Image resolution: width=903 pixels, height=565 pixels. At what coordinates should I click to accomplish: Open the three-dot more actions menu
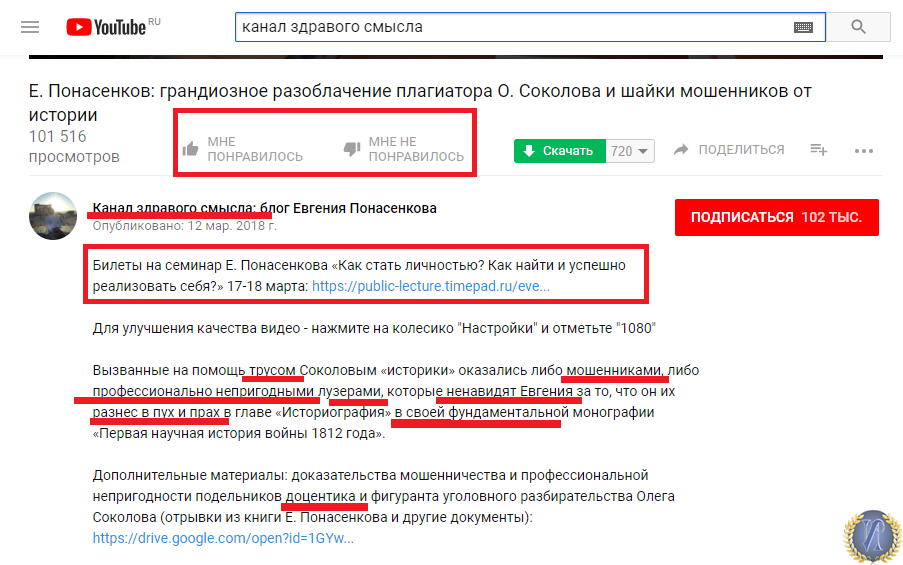coord(864,151)
